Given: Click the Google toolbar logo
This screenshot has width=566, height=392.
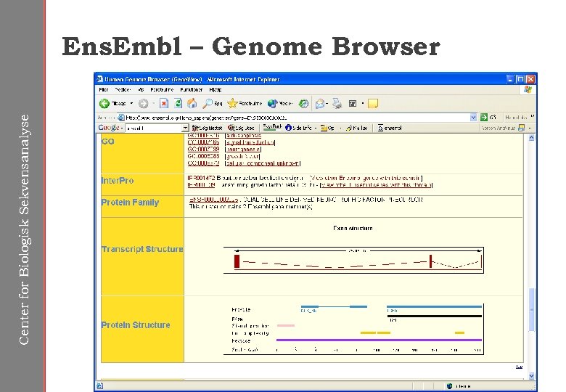Looking at the screenshot, I should click(x=108, y=128).
